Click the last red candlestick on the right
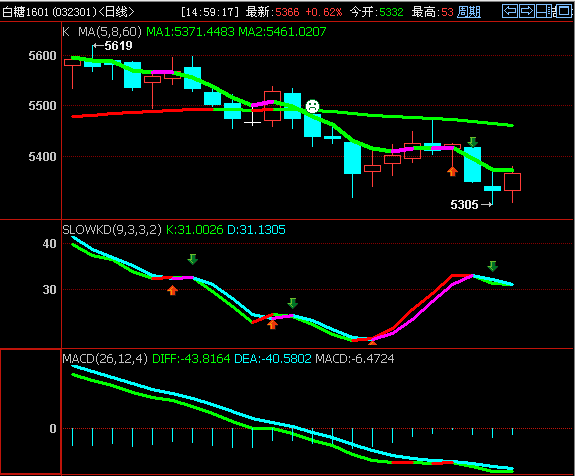The width and height of the screenshot is (575, 476). tap(512, 182)
